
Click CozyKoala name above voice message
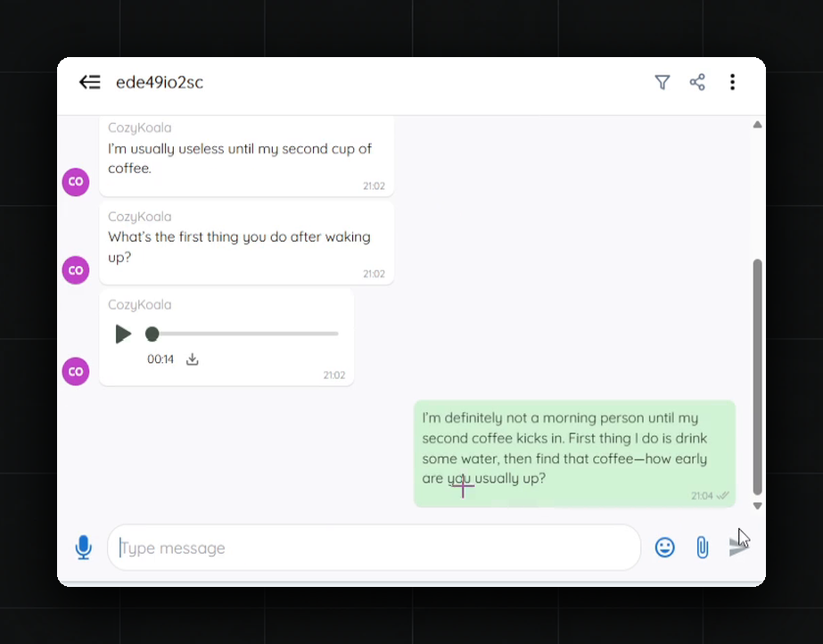pos(140,305)
